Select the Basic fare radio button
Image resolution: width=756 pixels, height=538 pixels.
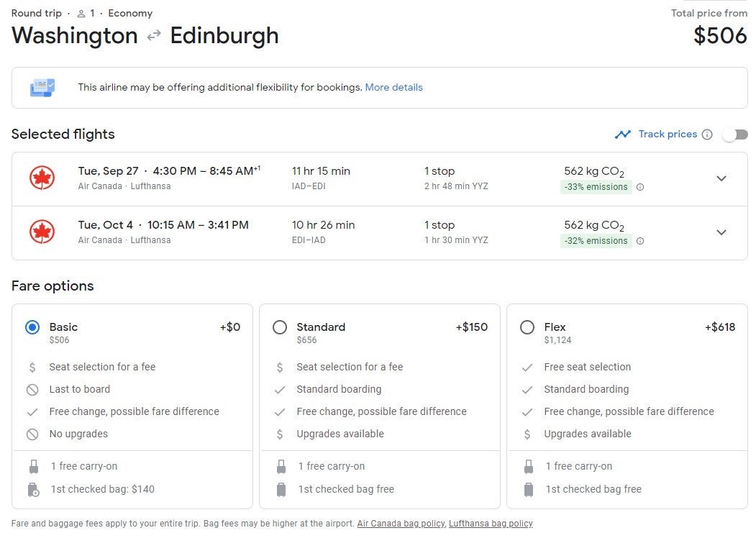click(x=32, y=327)
